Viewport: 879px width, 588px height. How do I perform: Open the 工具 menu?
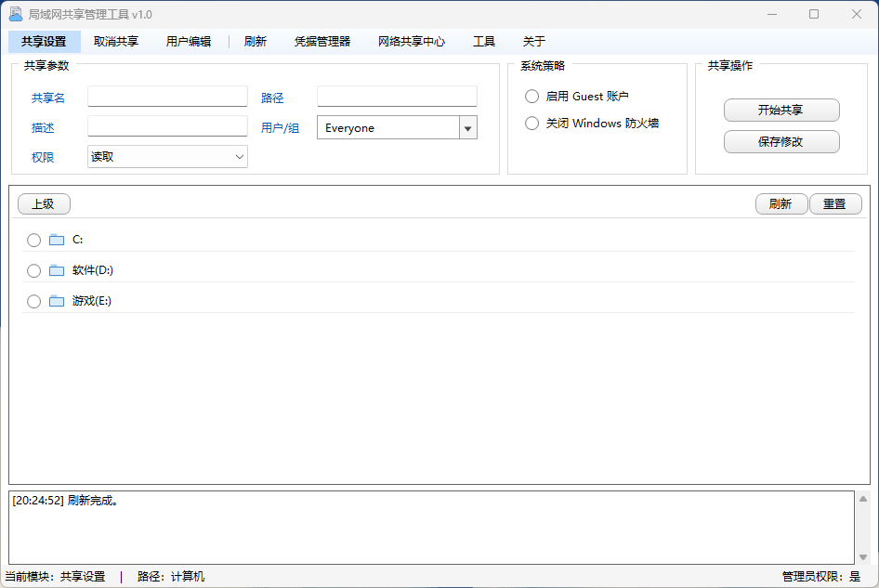tap(484, 42)
